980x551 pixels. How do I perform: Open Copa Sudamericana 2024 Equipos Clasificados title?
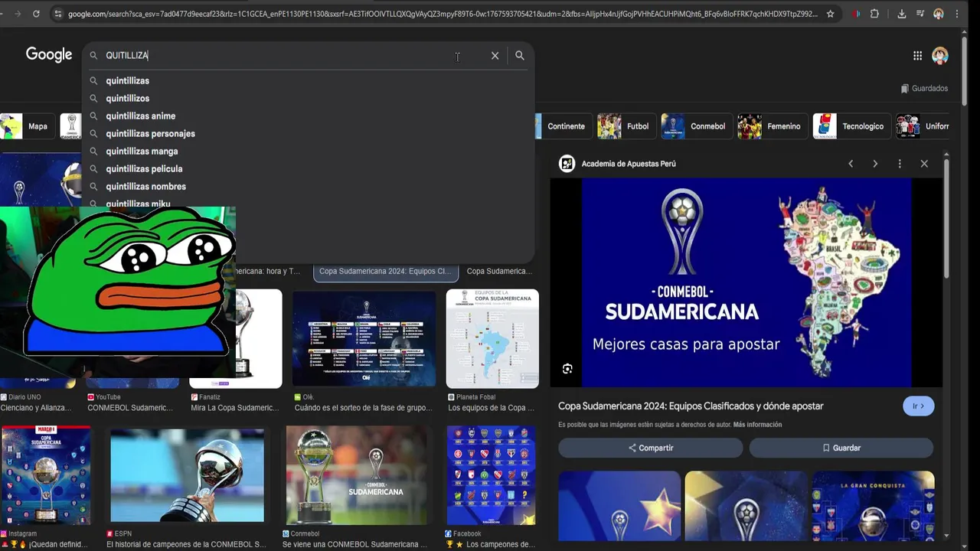tap(691, 406)
